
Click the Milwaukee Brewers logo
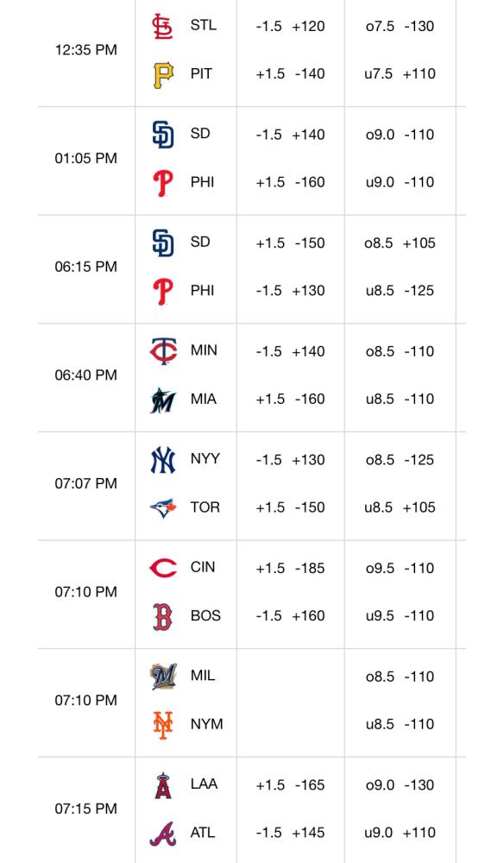(163, 677)
